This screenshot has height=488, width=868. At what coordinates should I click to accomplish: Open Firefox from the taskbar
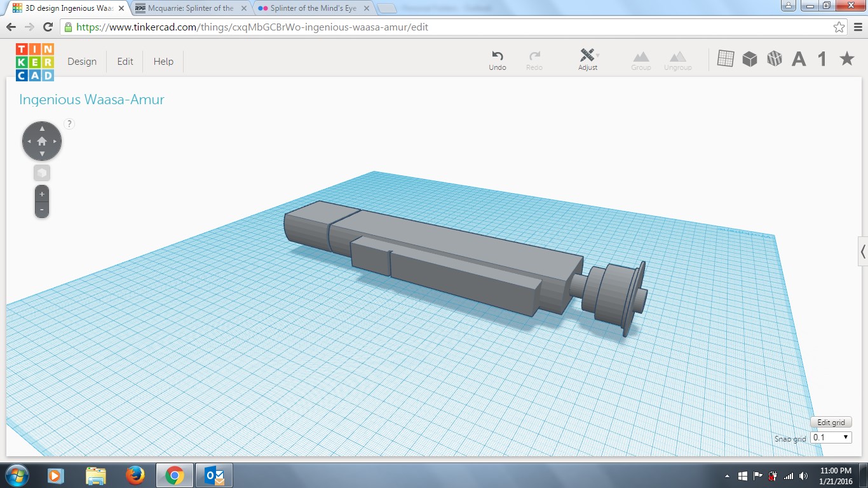point(135,475)
